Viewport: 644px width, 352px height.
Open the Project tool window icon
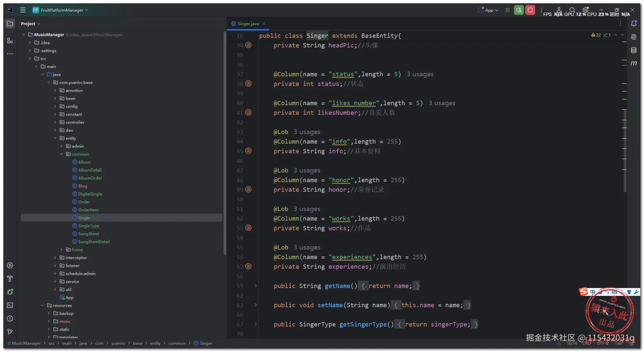(10, 24)
